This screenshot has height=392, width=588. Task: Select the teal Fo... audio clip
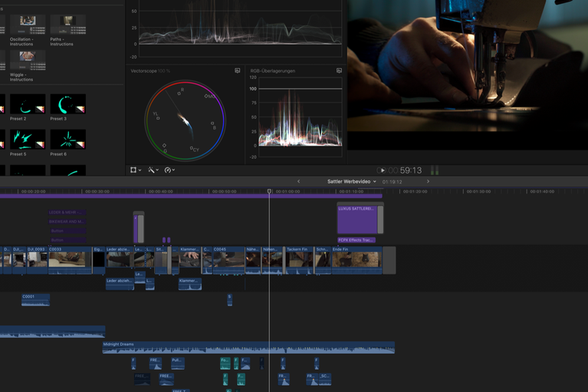(225, 363)
